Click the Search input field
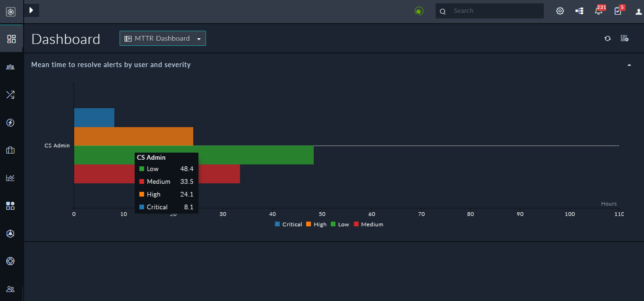Viewport: 644px width, 301px height. [x=489, y=10]
